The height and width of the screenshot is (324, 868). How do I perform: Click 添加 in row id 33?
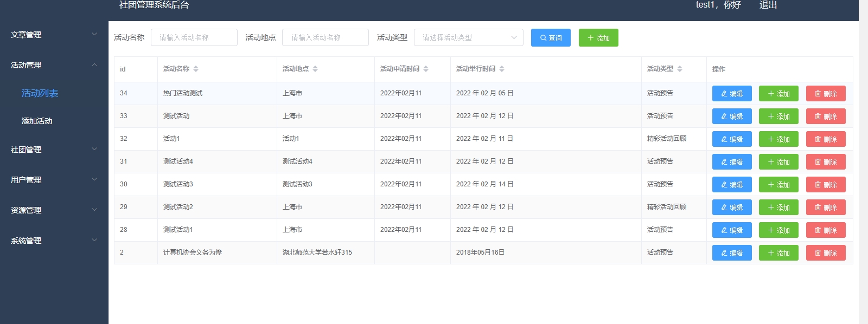778,116
